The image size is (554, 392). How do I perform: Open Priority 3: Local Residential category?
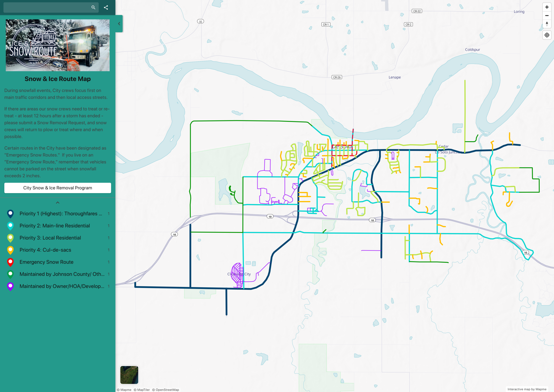tap(58, 238)
